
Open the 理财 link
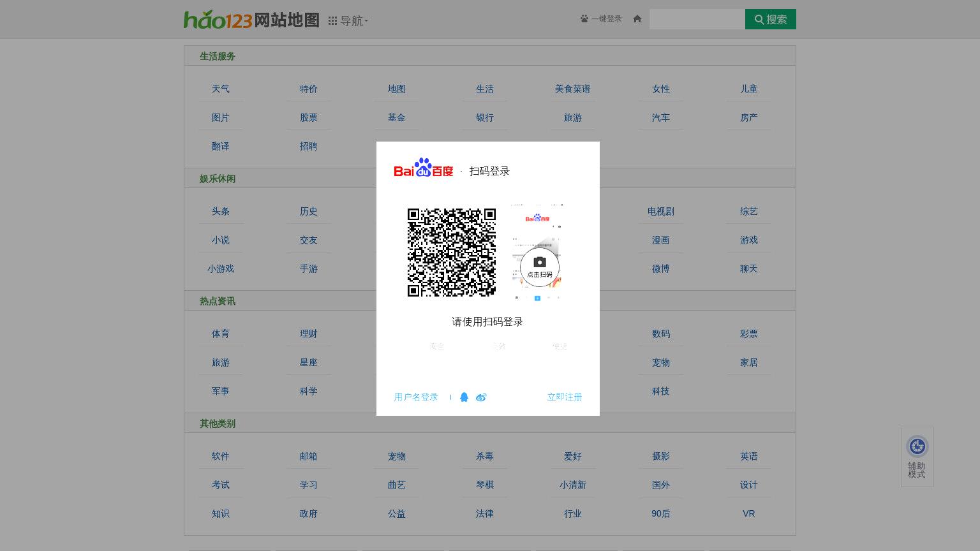click(x=309, y=334)
